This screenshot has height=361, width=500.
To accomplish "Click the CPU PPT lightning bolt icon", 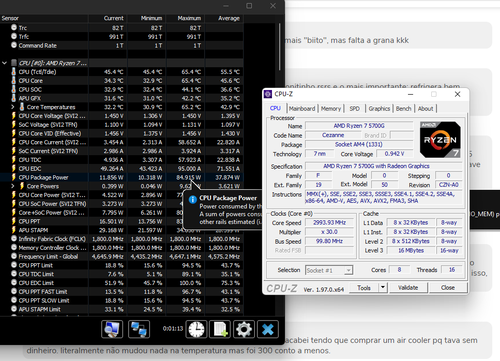I will point(14,221).
